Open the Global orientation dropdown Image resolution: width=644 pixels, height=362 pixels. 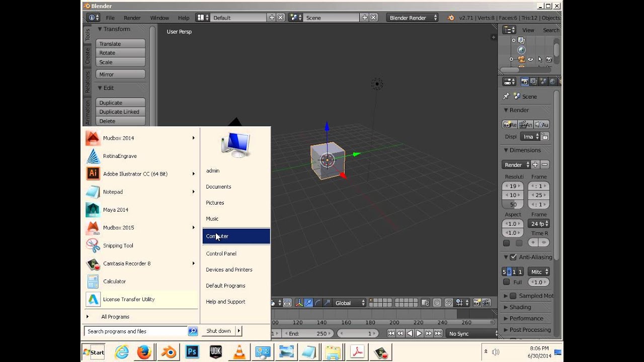point(350,303)
